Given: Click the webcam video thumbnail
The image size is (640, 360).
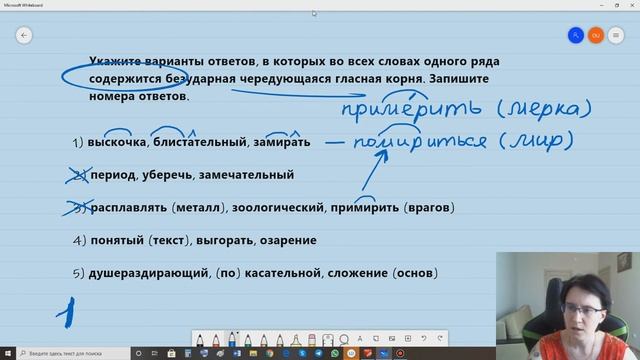Looking at the screenshot, I should point(568,306).
